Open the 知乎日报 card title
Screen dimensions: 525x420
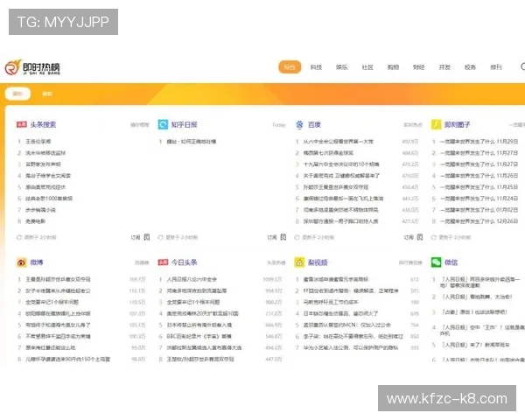pos(184,124)
